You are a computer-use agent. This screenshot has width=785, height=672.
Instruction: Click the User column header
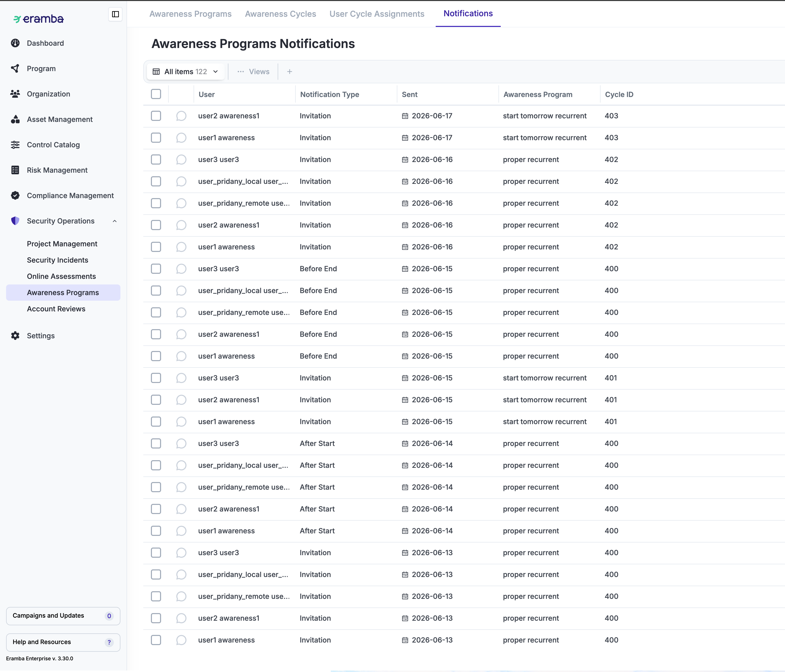(207, 94)
